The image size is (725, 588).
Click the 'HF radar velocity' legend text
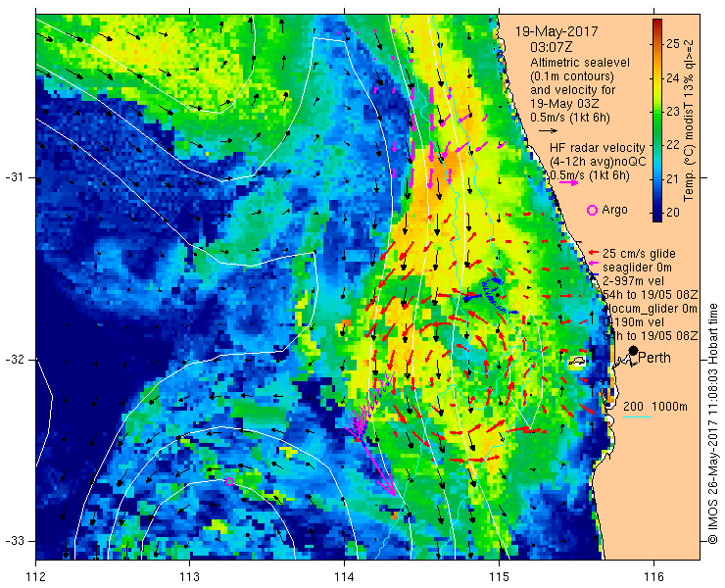(x=598, y=148)
